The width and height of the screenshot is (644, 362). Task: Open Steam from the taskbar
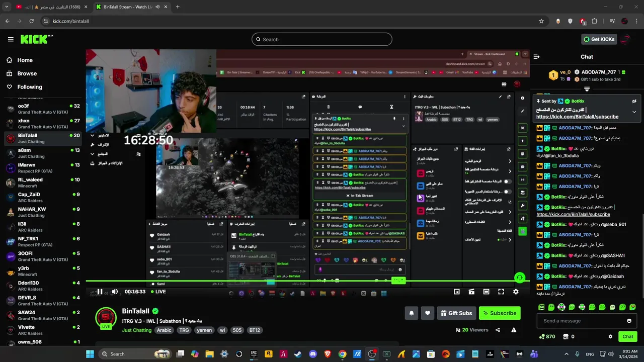pyautogui.click(x=298, y=354)
